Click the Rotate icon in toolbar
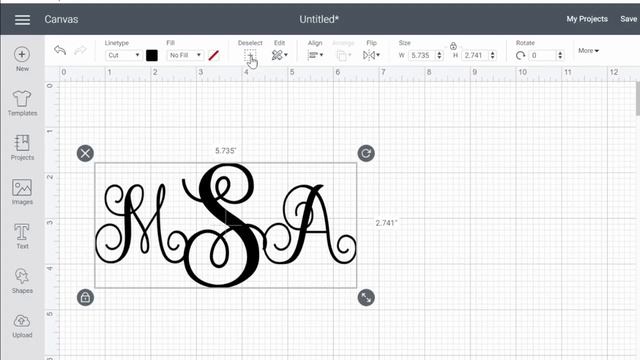Screen dimensions: 640x360 tap(520, 56)
